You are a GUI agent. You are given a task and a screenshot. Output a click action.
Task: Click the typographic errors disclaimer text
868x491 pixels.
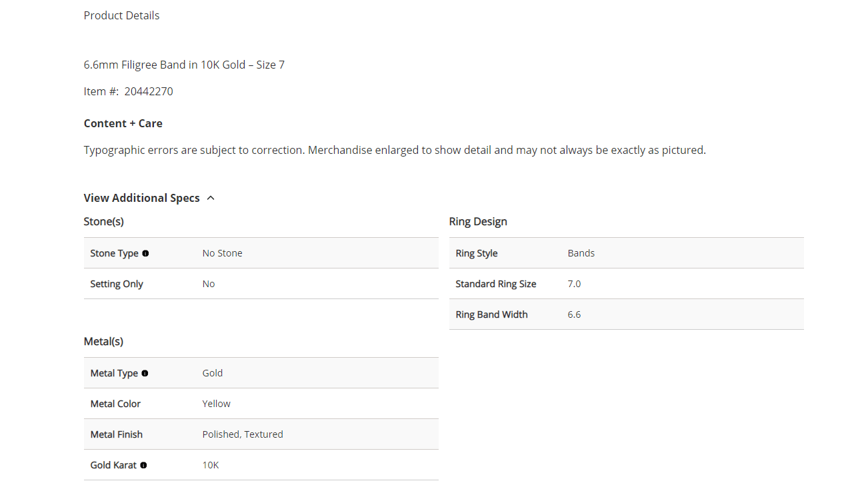(394, 150)
